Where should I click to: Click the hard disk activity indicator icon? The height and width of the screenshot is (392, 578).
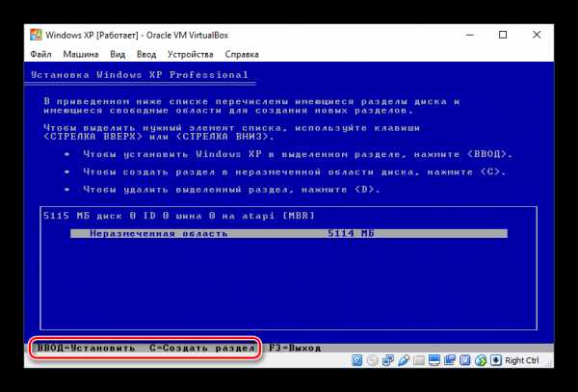[357, 360]
